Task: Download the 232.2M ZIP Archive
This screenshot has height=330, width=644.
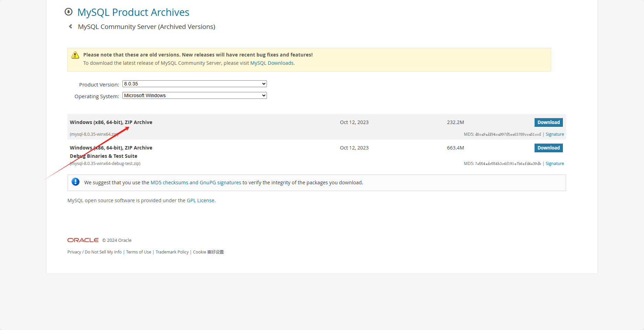Action: (548, 122)
